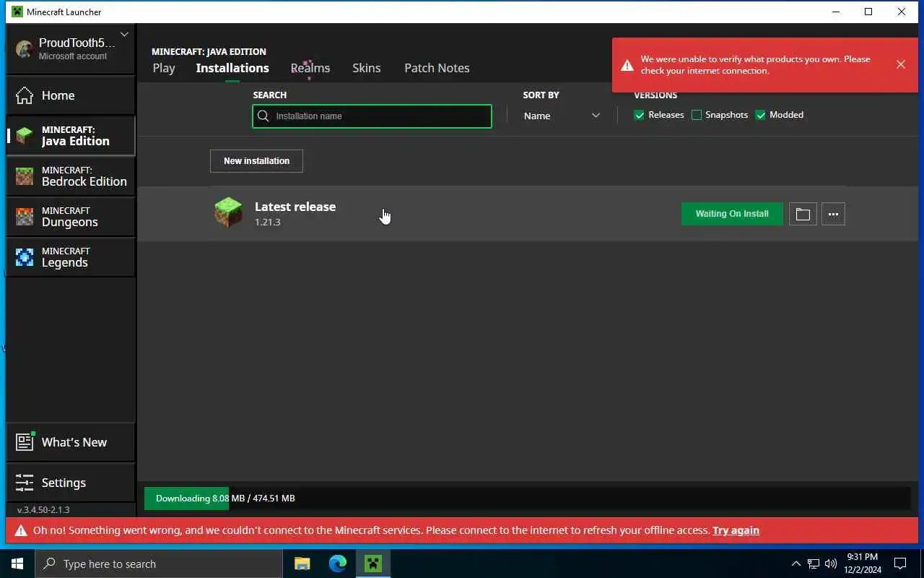Image resolution: width=924 pixels, height=578 pixels.
Task: Open the volume tray icon
Action: (831, 564)
